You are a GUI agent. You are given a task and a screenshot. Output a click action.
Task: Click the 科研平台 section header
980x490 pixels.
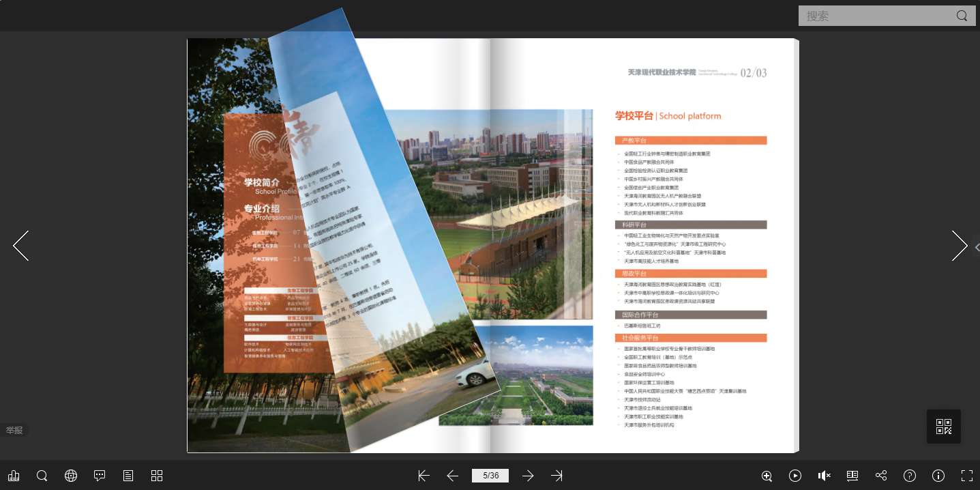(x=691, y=225)
